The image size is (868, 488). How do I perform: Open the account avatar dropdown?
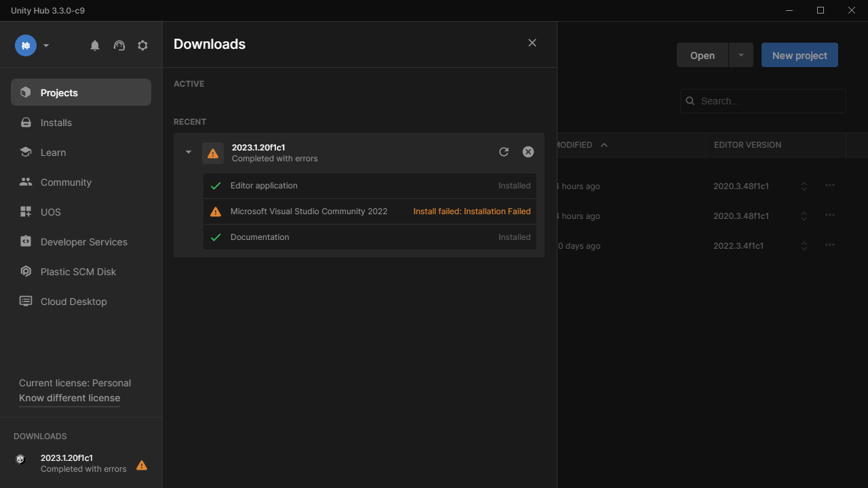[33, 45]
